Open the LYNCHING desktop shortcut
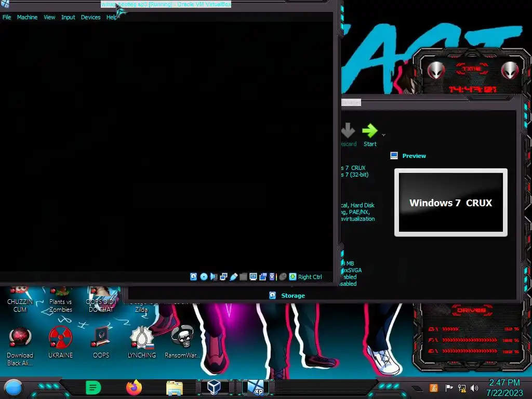This screenshot has height=399, width=532. click(x=141, y=343)
